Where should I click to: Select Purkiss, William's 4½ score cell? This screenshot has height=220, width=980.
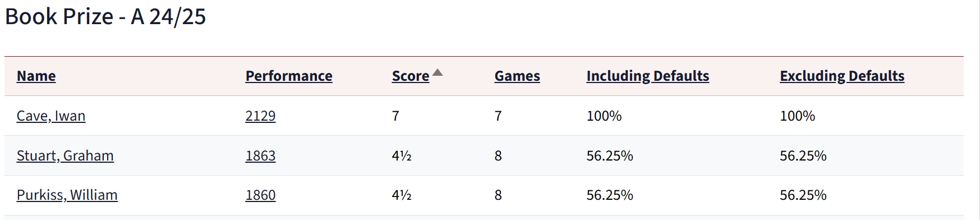(402, 195)
